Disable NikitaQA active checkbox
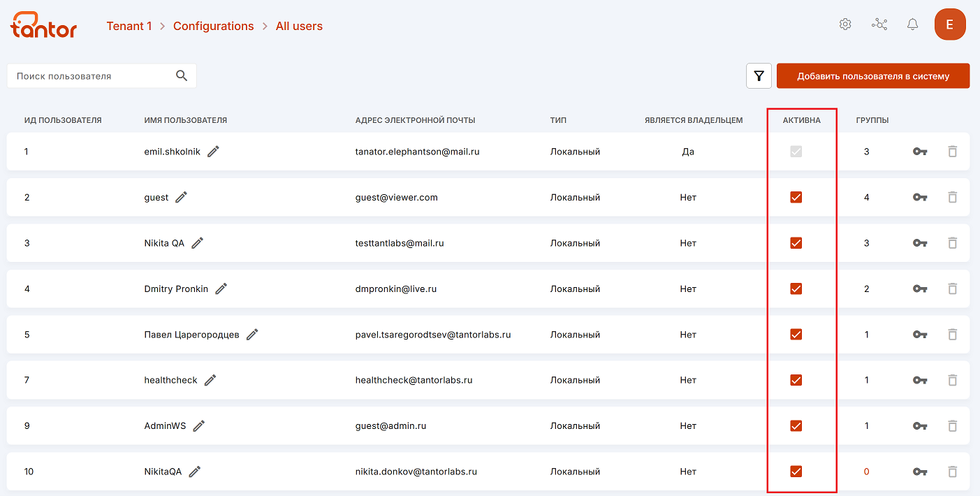 [x=796, y=472]
